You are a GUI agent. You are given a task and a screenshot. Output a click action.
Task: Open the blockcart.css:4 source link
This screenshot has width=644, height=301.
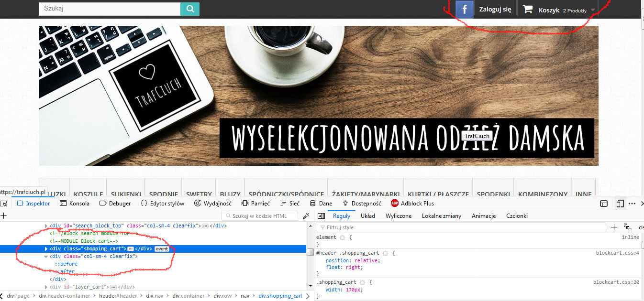click(617, 253)
